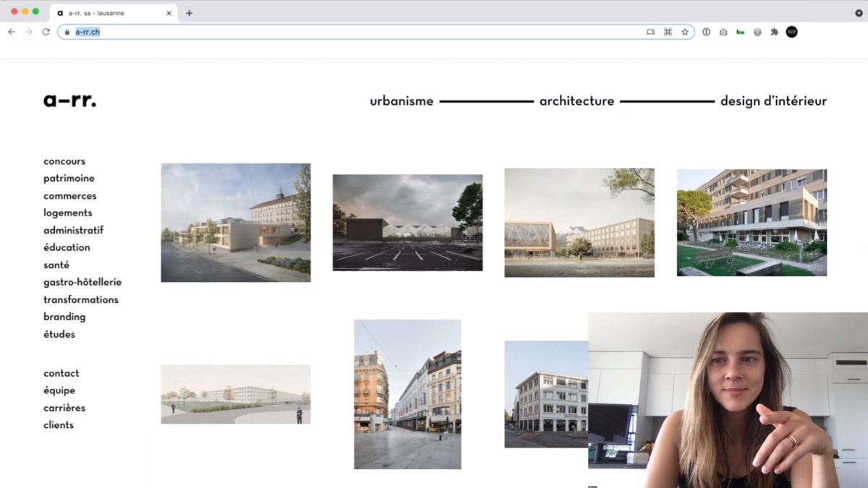Open the contact page
This screenshot has height=488, width=868.
pos(61,373)
